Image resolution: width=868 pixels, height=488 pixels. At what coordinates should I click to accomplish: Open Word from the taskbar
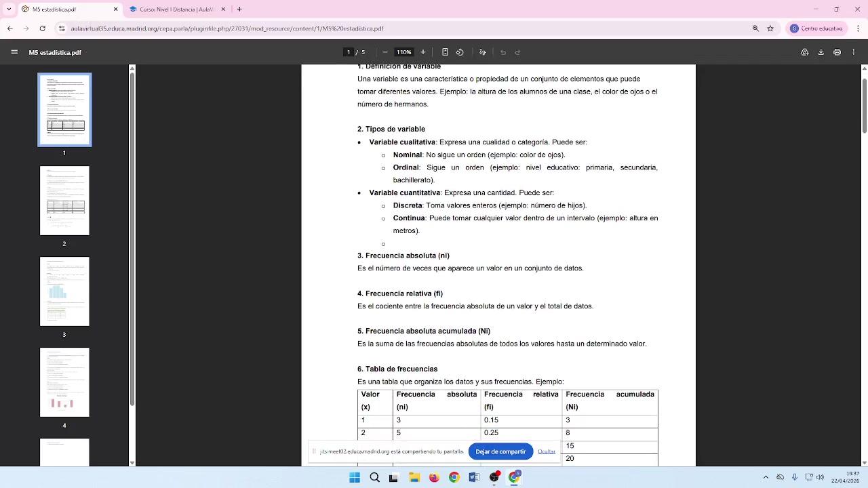(x=474, y=477)
